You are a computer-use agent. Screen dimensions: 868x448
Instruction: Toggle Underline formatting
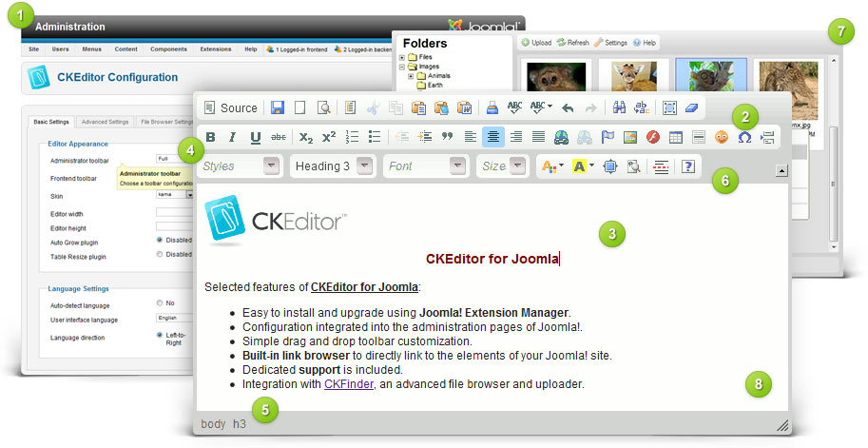click(x=255, y=137)
